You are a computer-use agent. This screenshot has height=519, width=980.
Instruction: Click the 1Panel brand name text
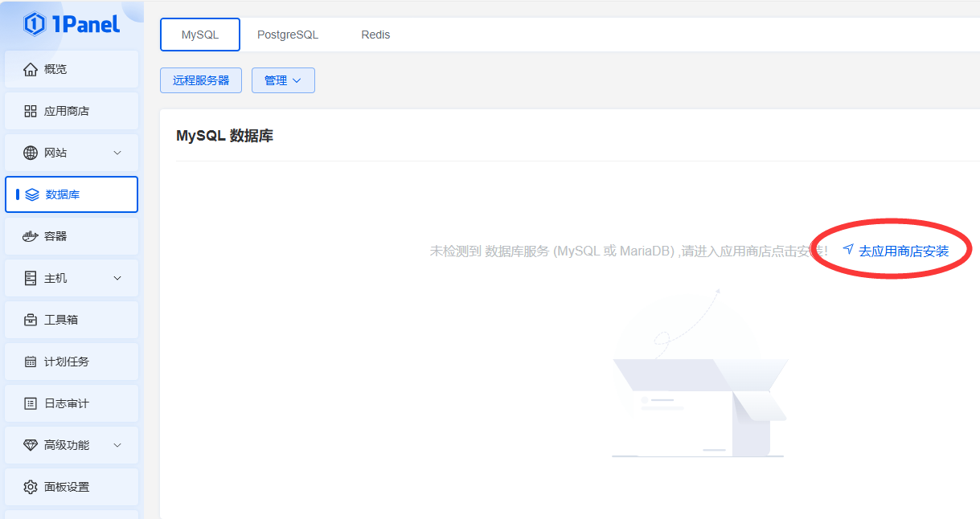[86, 24]
